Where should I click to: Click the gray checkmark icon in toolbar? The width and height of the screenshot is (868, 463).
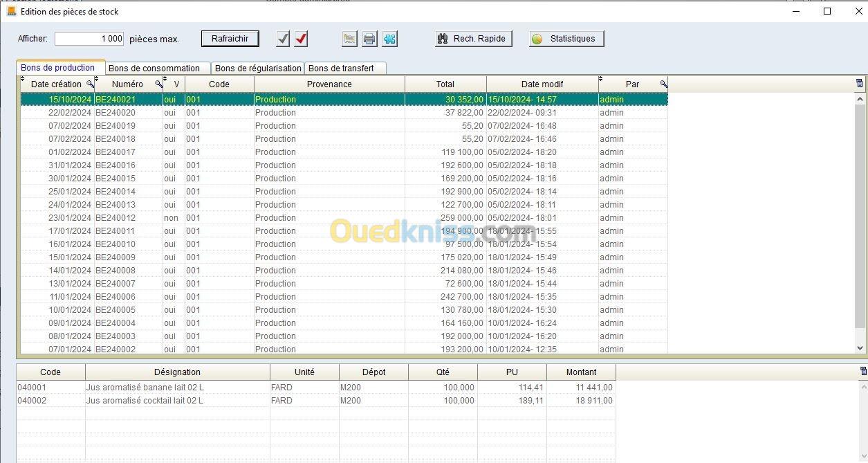[283, 39]
